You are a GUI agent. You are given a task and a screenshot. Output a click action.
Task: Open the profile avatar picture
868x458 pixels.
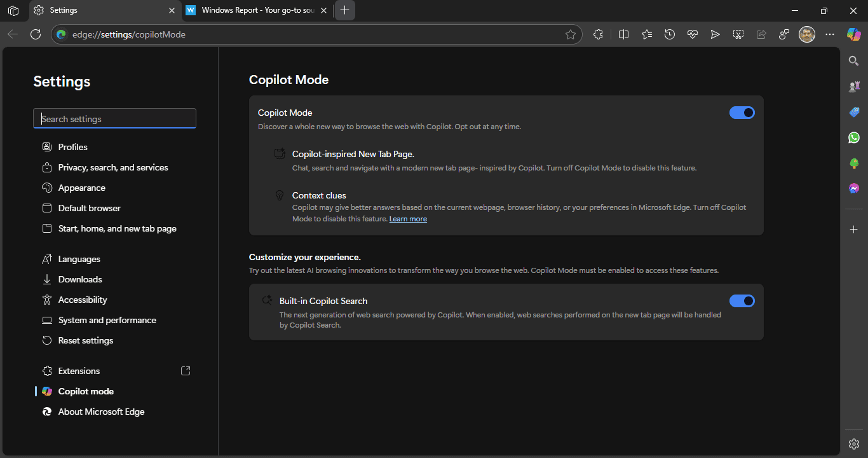[x=807, y=34]
